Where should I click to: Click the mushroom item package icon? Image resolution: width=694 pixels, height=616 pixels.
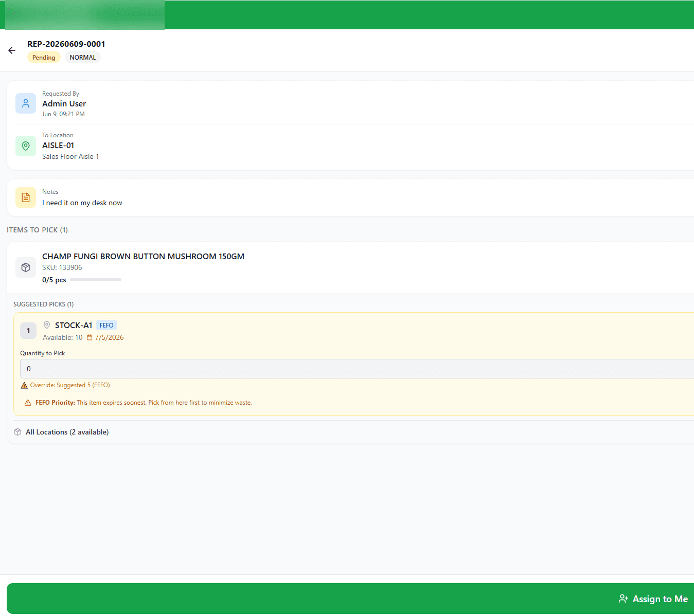pyautogui.click(x=26, y=267)
